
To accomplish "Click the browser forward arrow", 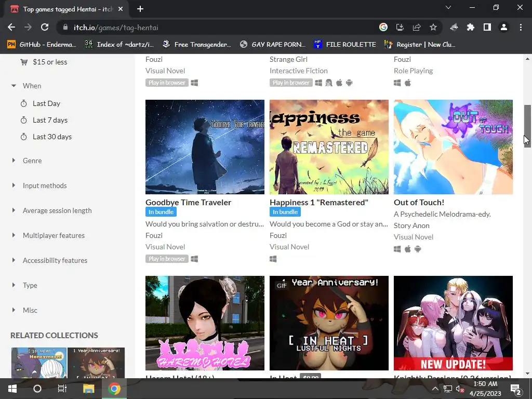I will (28, 28).
